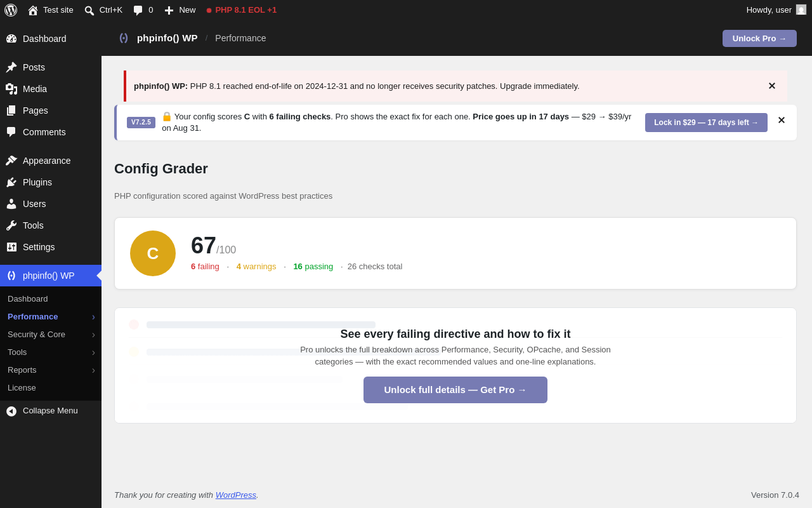This screenshot has width=812, height=508.
Task: Click the Plugins plug icon
Action: coord(11,182)
